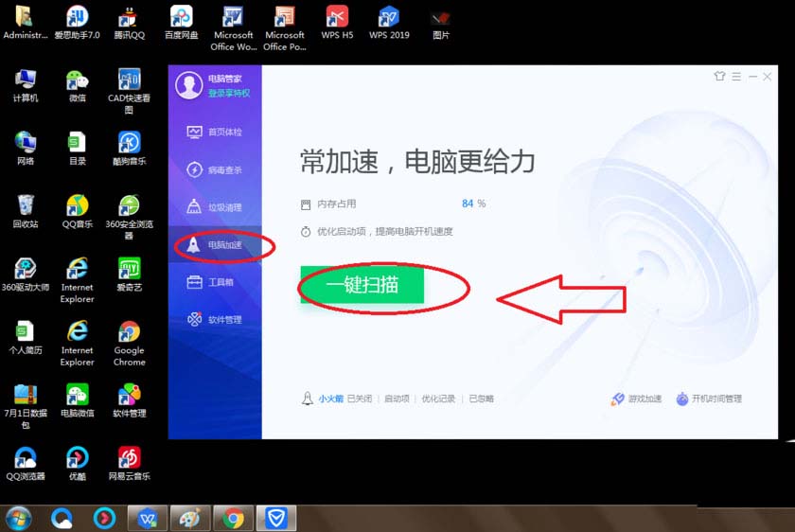
Task: Switch to WPS in the taskbar
Action: 147,519
